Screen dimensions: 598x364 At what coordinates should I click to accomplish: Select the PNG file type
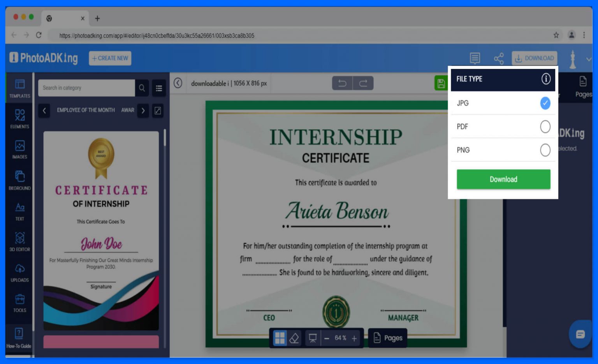[x=545, y=150]
